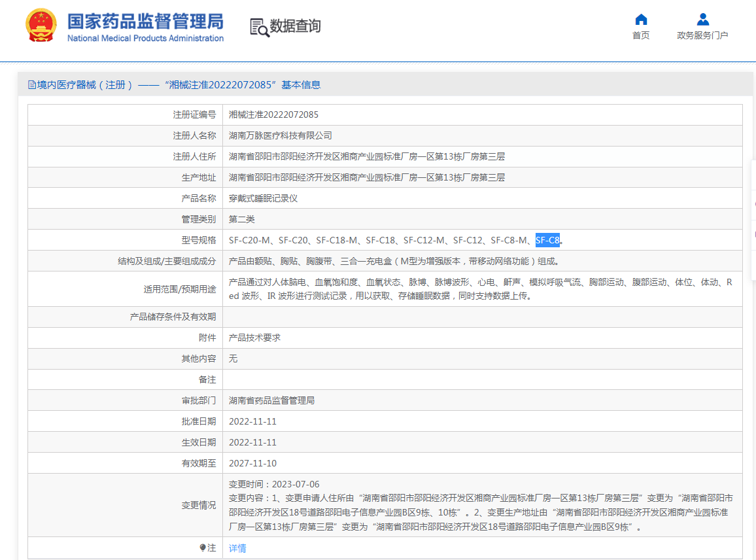756x560 pixels.
Task: Click the 结构及组成 composition value text
Action: [394, 262]
